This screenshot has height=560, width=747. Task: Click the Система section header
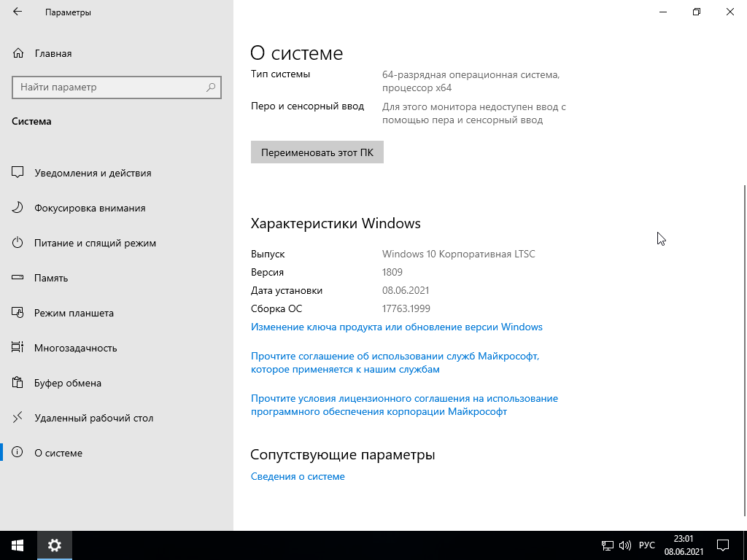click(x=31, y=121)
